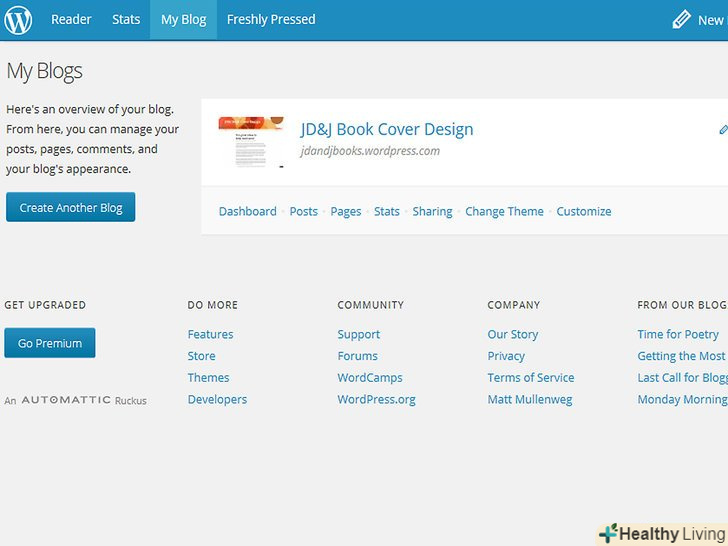
Task: Select the My Blog tab
Action: (183, 20)
